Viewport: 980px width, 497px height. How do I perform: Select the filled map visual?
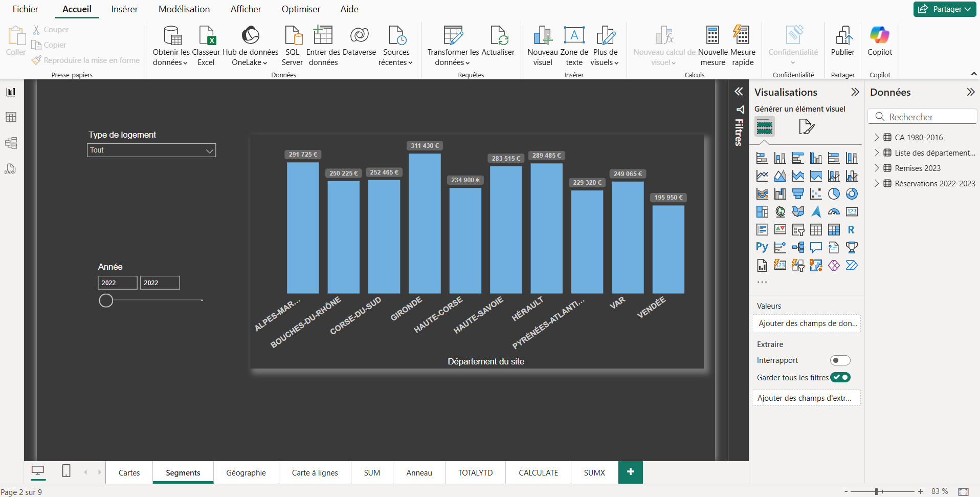tap(798, 212)
